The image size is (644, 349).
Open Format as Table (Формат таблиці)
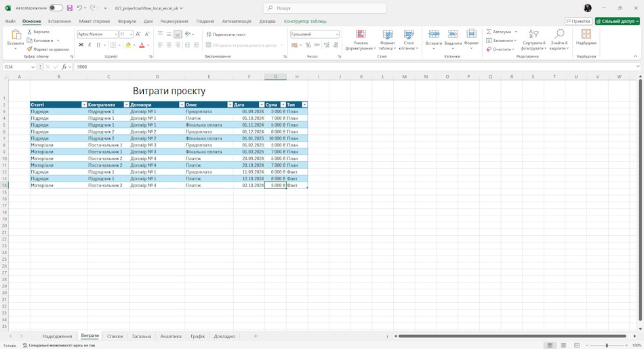click(x=387, y=40)
